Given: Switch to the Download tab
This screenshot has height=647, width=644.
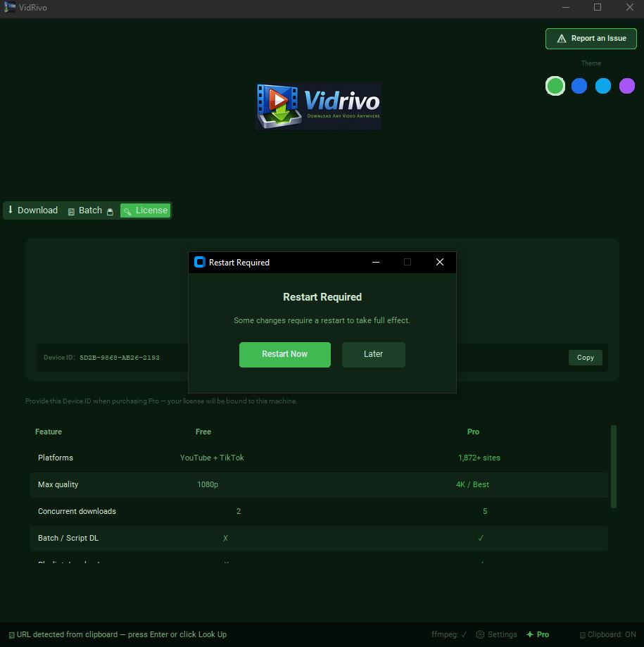Looking at the screenshot, I should (x=33, y=210).
